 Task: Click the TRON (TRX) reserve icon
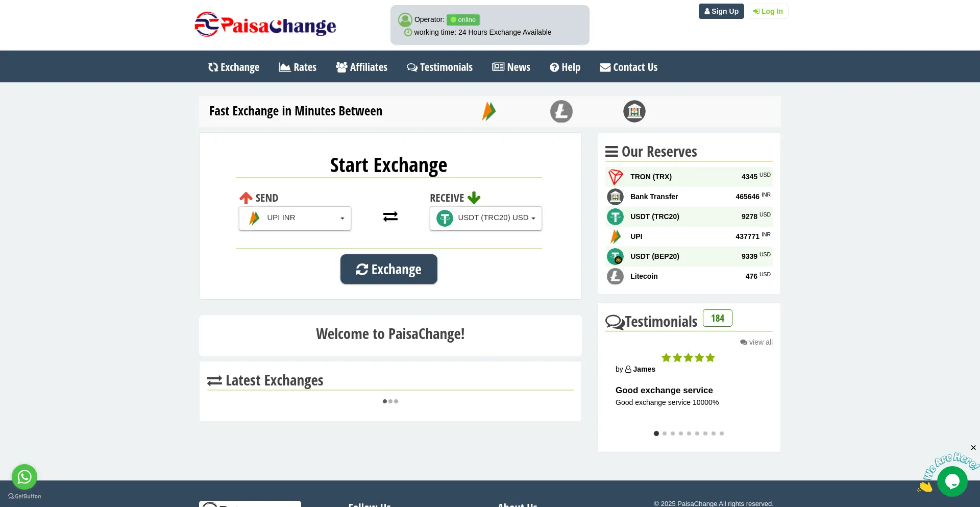(616, 177)
